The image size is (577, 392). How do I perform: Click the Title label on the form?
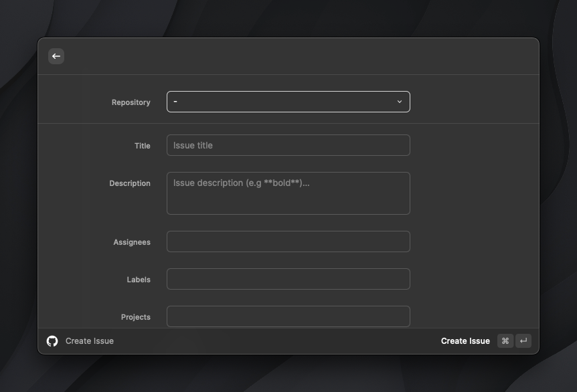[x=142, y=146]
